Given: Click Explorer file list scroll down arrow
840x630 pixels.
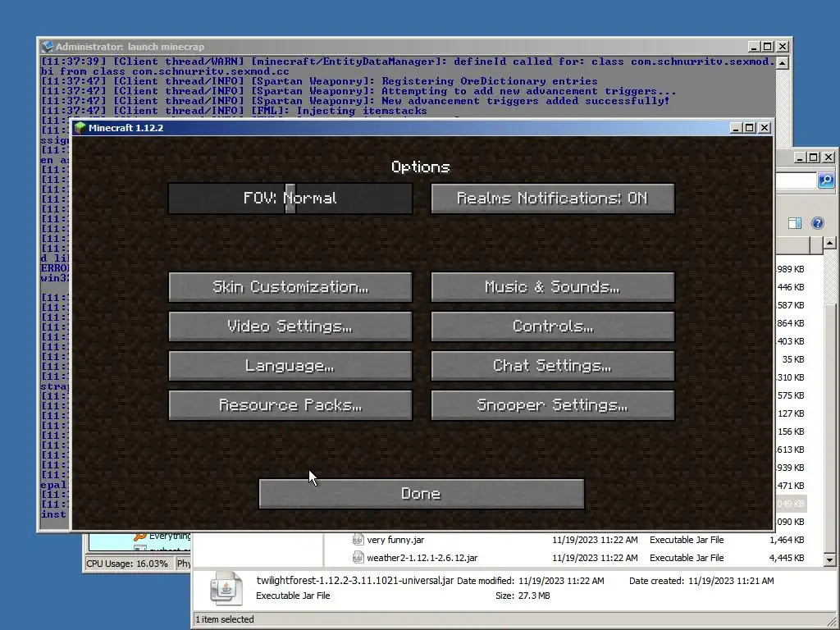Looking at the screenshot, I should click(x=830, y=560).
